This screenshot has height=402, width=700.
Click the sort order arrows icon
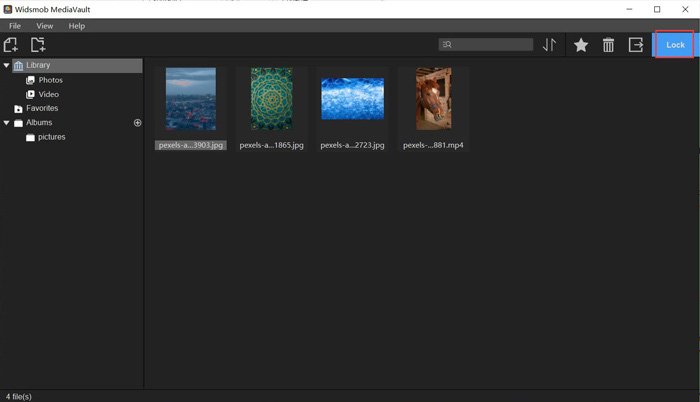tap(550, 45)
